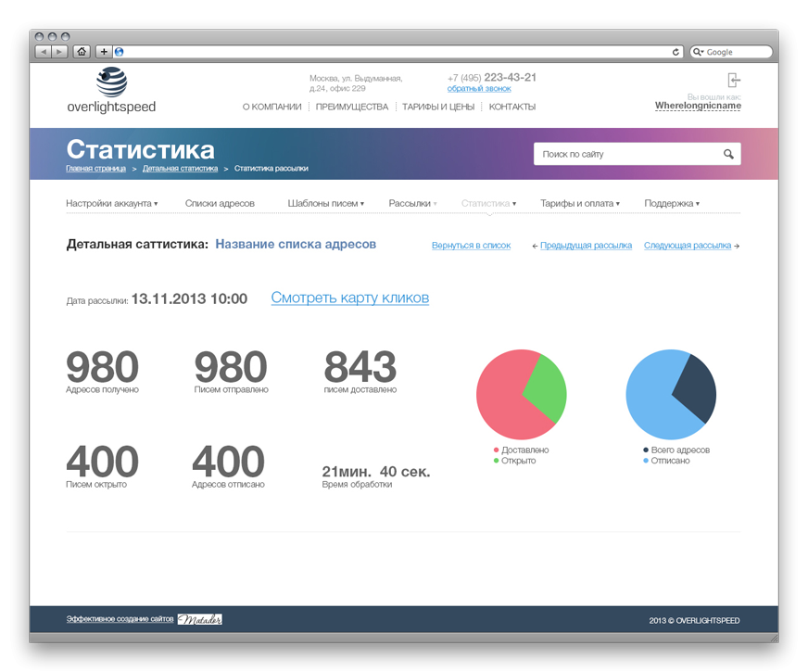Go to 'Следующая рассылка'
The image size is (808, 672).
(688, 246)
